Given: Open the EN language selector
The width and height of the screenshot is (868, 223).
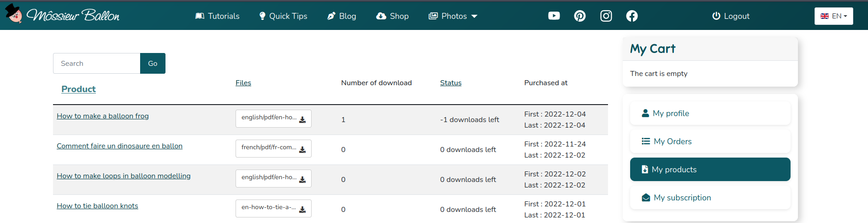Looking at the screenshot, I should click(833, 16).
